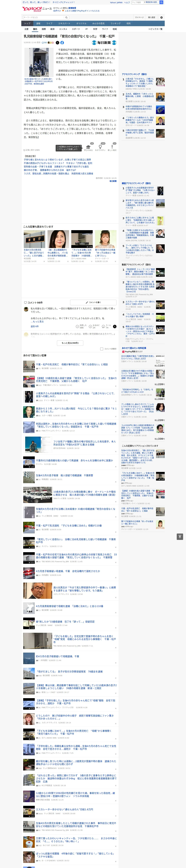
Task: Open article 達川光男氏が 今まで見た野球選手
Action: (x=84, y=589)
